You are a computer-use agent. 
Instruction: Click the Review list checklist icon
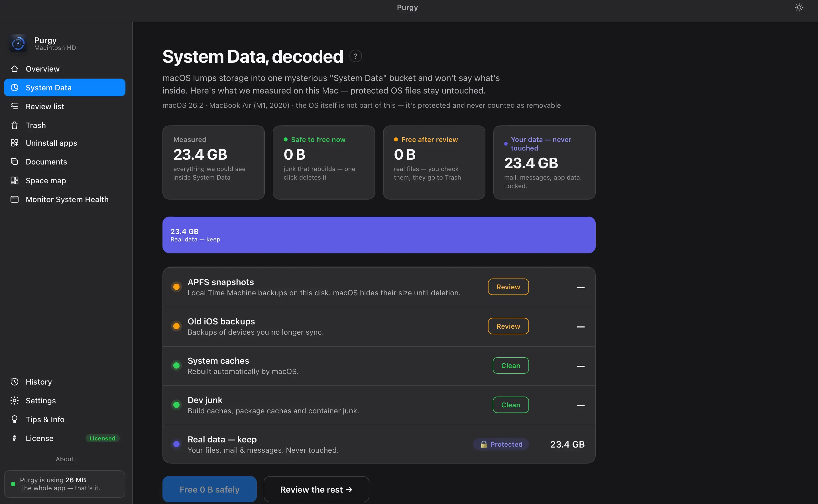click(14, 106)
